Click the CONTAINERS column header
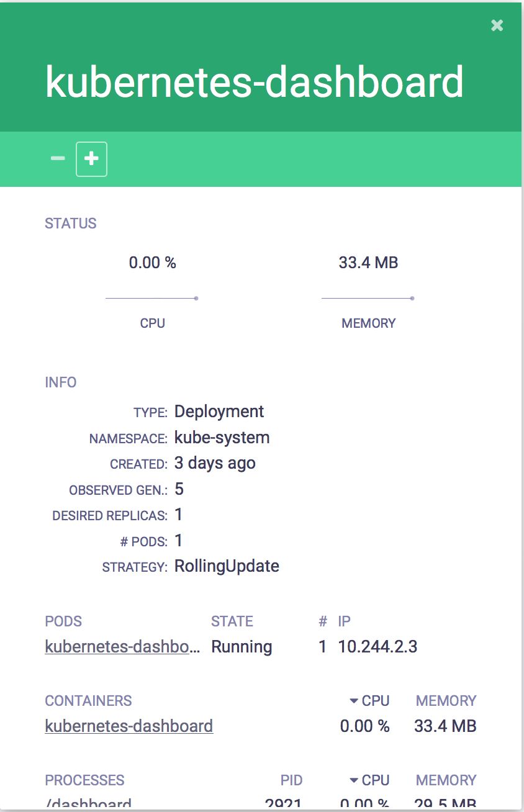This screenshot has height=812, width=524. 88,701
